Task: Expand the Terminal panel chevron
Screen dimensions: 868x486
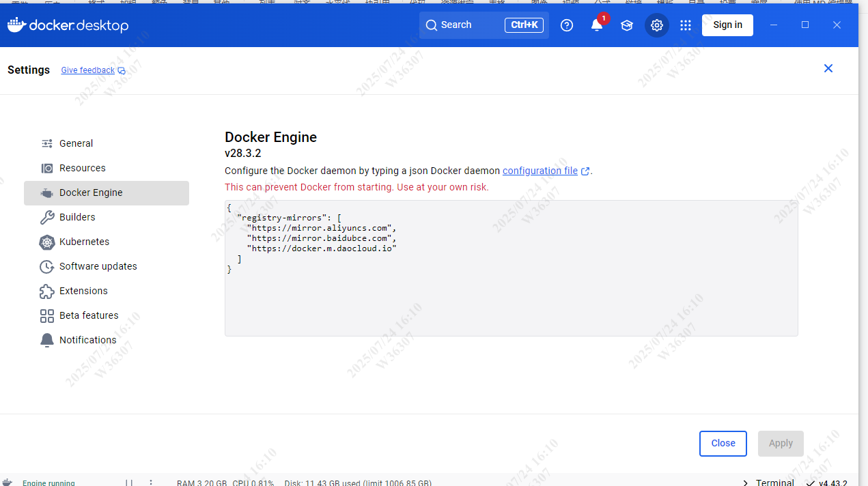Action: (745, 482)
